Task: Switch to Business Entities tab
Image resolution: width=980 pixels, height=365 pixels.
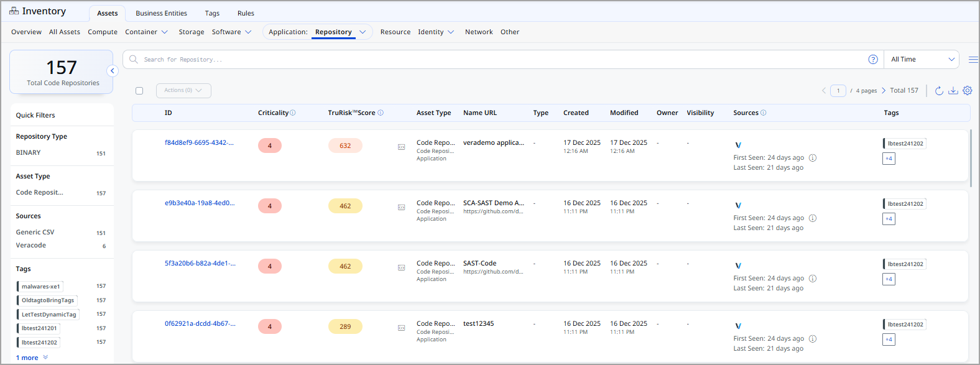Action: tap(161, 13)
